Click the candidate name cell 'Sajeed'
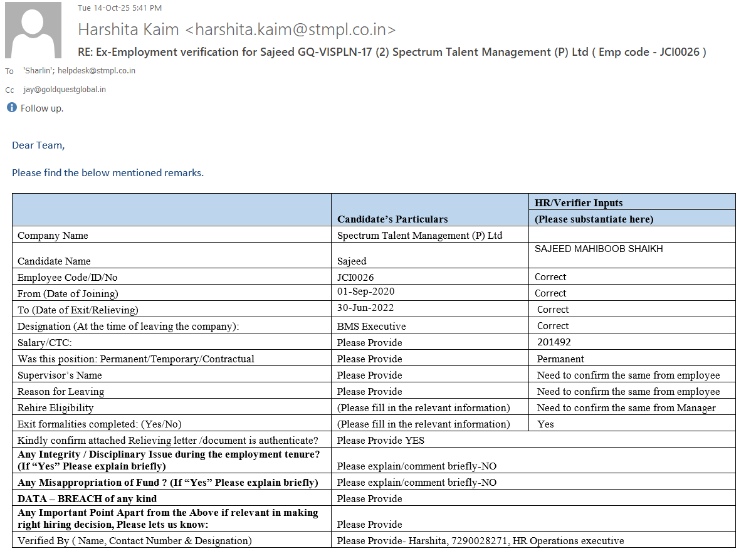Screen dimensions: 756x556 [x=352, y=261]
